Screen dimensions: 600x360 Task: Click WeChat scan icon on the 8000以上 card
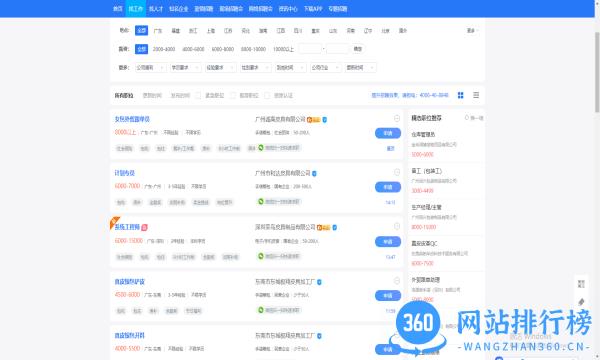coord(261,148)
